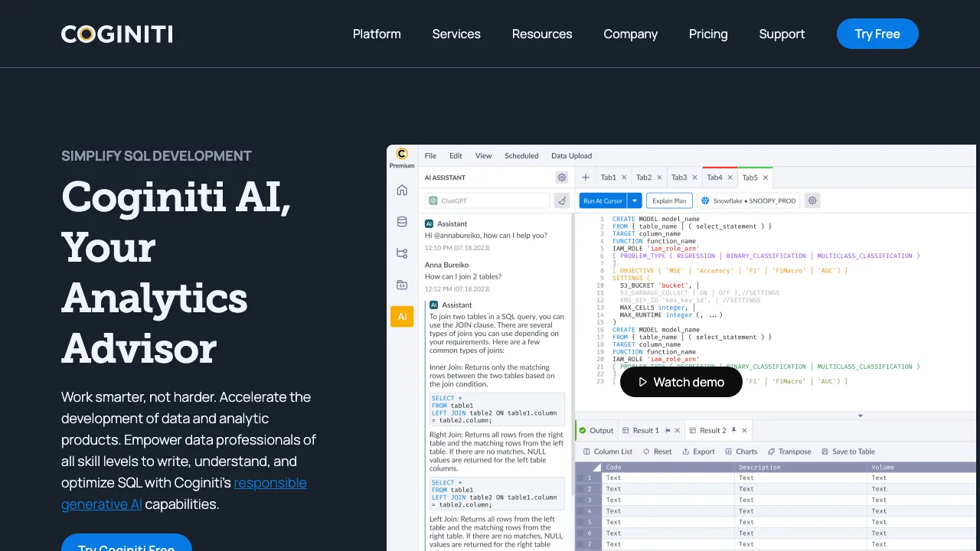Select the database icon in the sidebar
The image size is (980, 551).
(401, 221)
